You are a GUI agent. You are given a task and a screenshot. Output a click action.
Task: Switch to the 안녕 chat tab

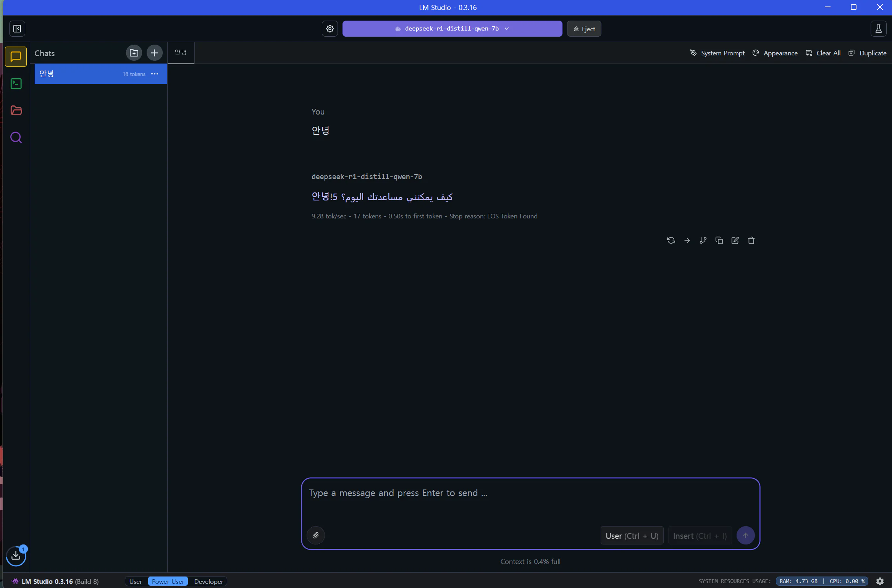tap(181, 53)
